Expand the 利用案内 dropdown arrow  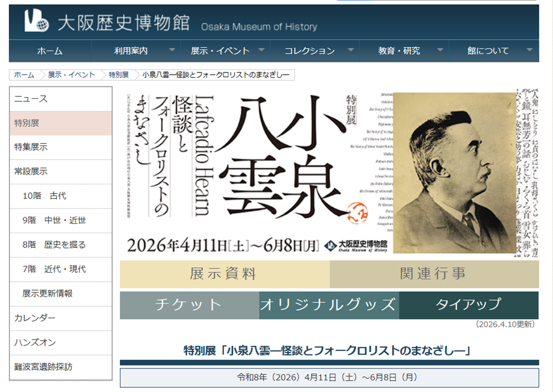point(172,50)
